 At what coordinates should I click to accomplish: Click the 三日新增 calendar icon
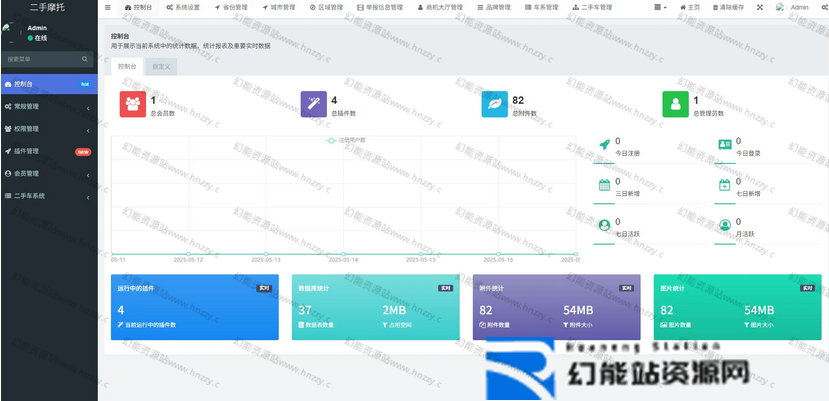604,185
